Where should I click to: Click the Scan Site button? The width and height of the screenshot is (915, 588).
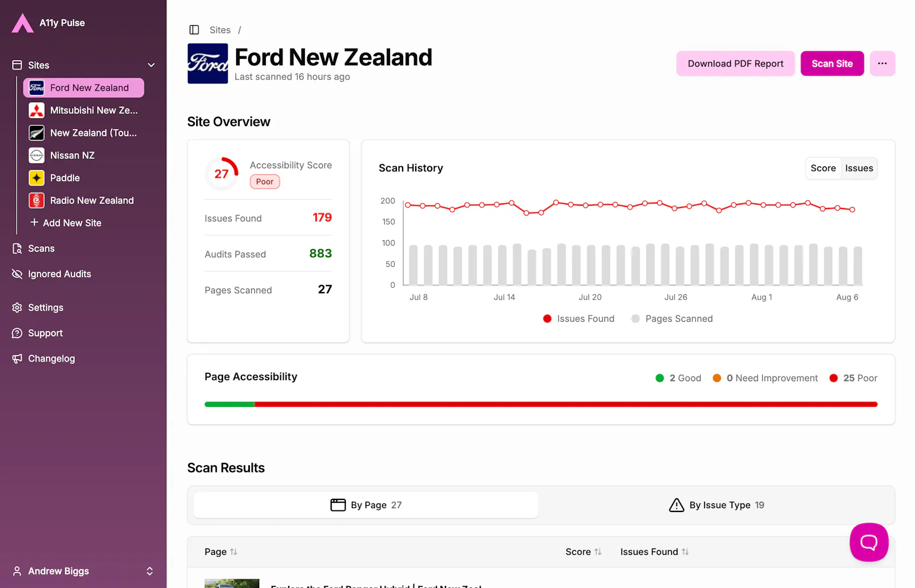click(x=832, y=63)
